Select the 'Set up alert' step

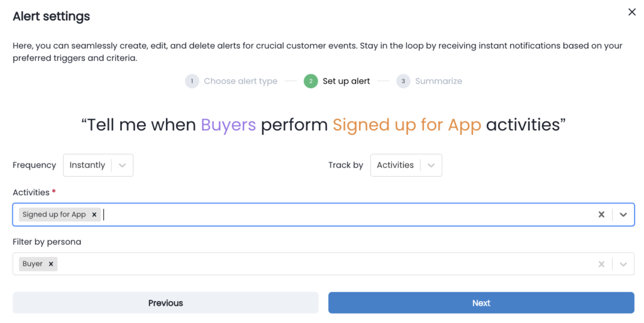coord(347,81)
